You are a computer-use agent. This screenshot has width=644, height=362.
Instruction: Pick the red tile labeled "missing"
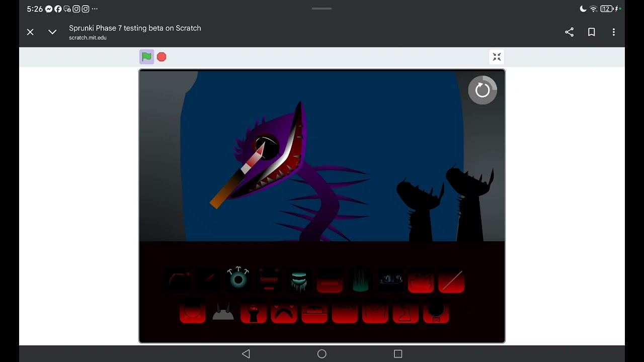tap(345, 311)
